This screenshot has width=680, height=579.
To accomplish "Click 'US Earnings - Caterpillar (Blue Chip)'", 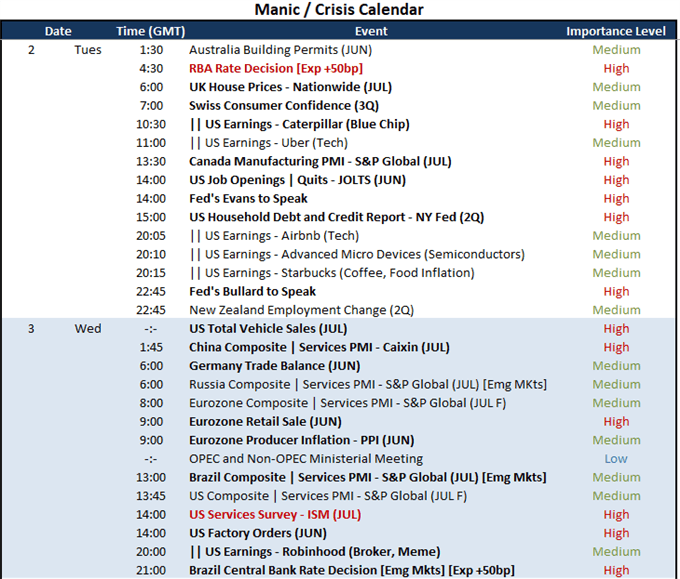I will 300,124.
